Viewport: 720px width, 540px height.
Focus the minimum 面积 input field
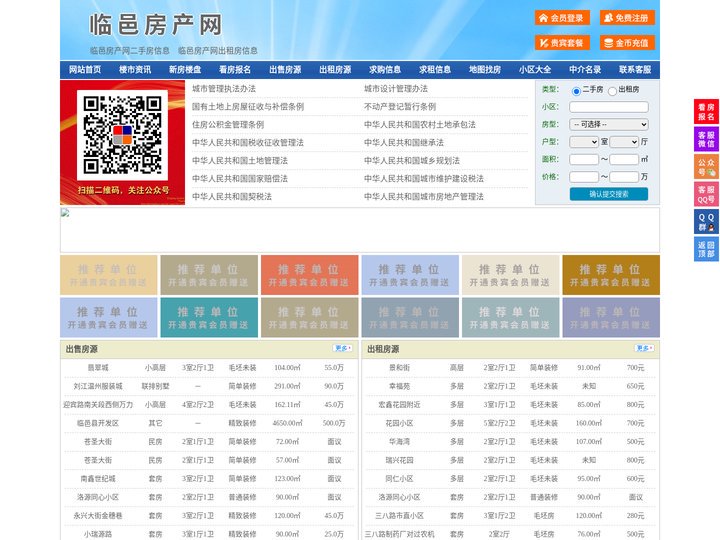(584, 159)
